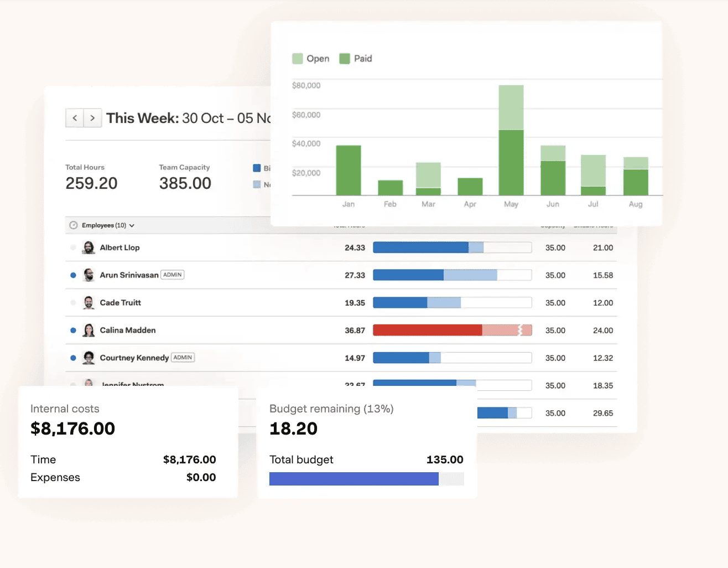
Task: Click the ADMIN badge next to Courtney Kennedy
Action: click(183, 358)
